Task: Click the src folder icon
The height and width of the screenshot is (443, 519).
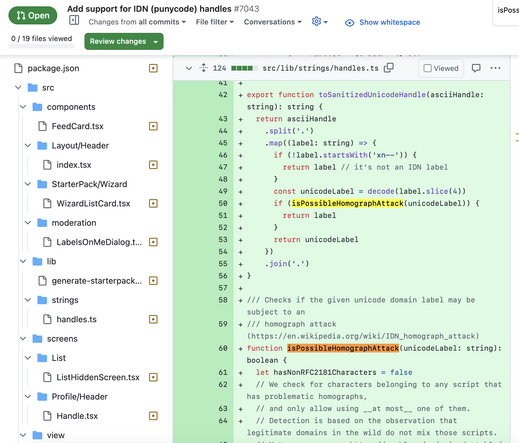Action: coord(33,88)
